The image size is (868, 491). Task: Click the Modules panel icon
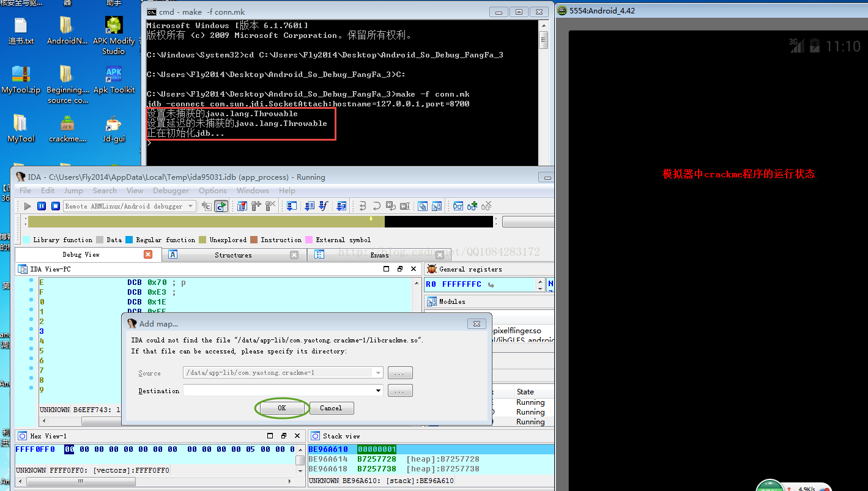click(432, 301)
